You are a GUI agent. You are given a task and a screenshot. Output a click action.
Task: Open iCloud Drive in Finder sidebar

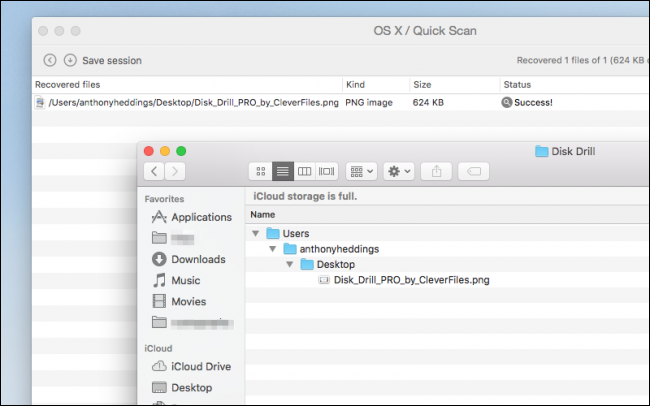(x=191, y=367)
